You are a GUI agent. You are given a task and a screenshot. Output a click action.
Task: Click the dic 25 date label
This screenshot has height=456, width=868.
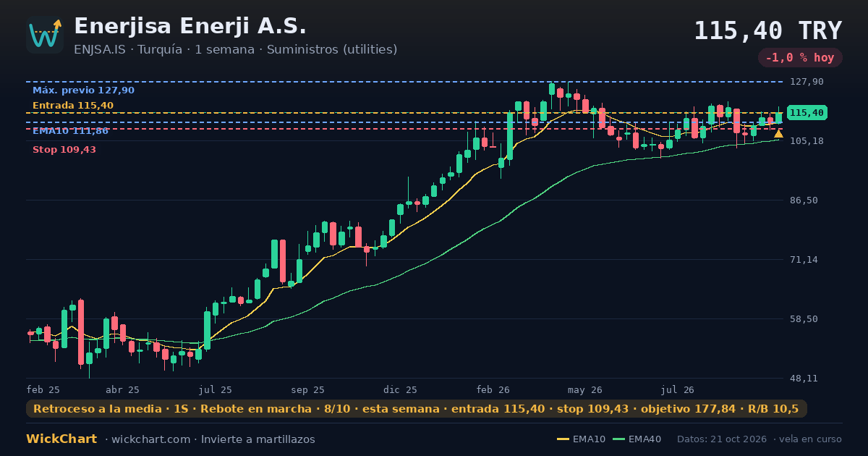pyautogui.click(x=401, y=390)
